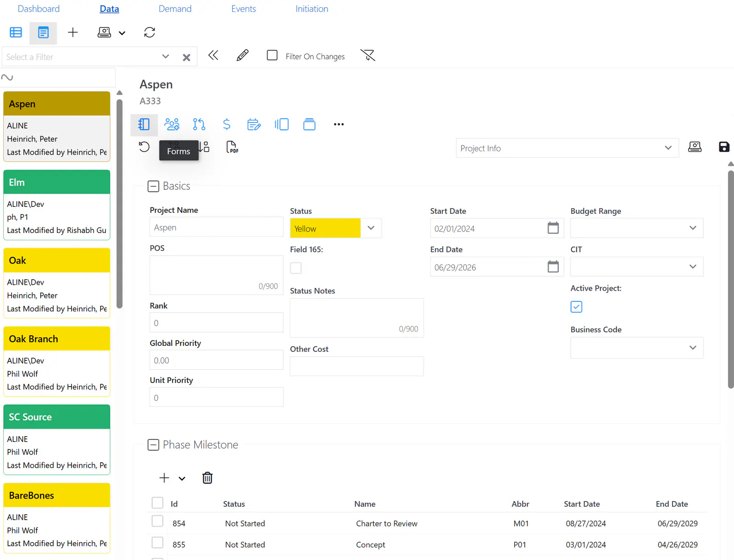The height and width of the screenshot is (560, 734).
Task: Click the refresh icon in top toolbar
Action: click(x=150, y=32)
